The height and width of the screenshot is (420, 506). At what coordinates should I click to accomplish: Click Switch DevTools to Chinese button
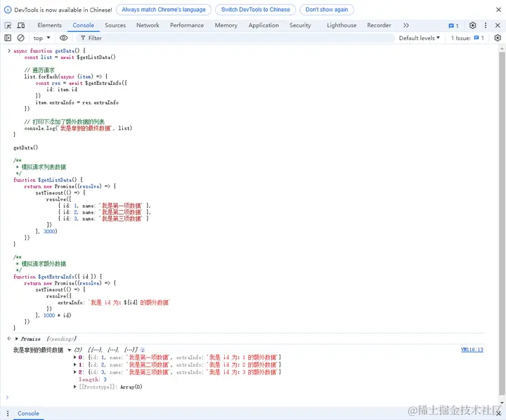click(x=256, y=10)
